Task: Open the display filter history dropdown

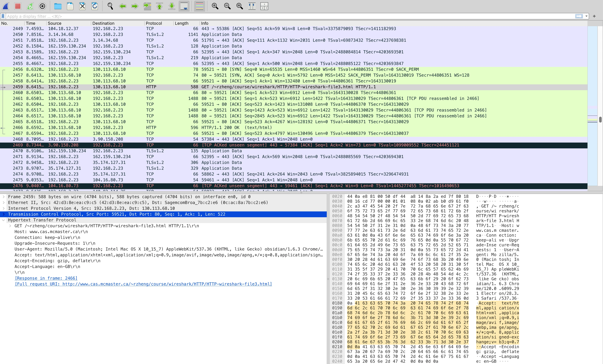Action: coord(586,16)
